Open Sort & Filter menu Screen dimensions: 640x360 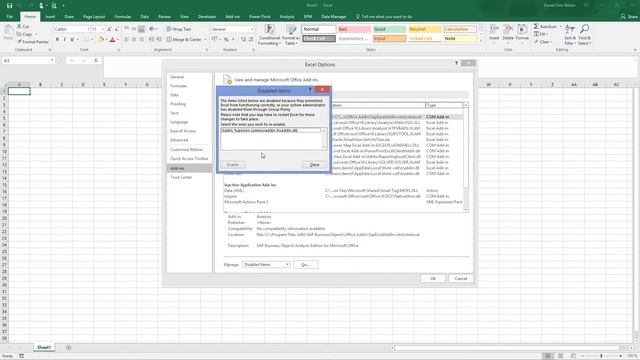pos(570,34)
